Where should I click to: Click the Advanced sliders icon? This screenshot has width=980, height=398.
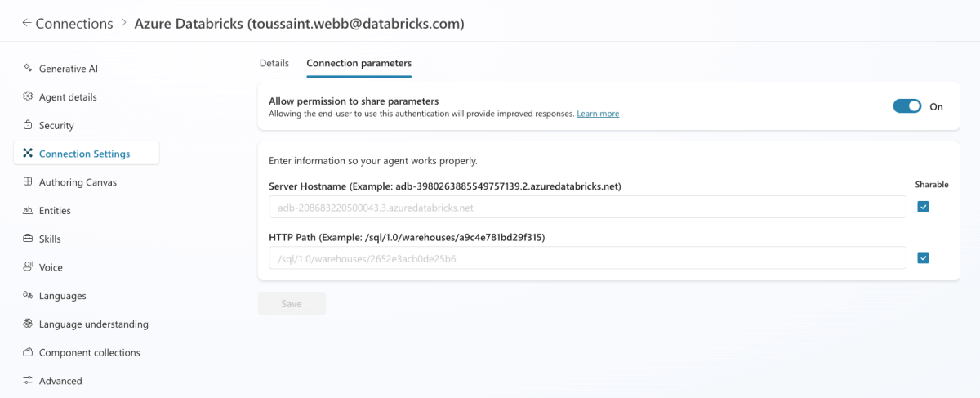click(x=28, y=380)
